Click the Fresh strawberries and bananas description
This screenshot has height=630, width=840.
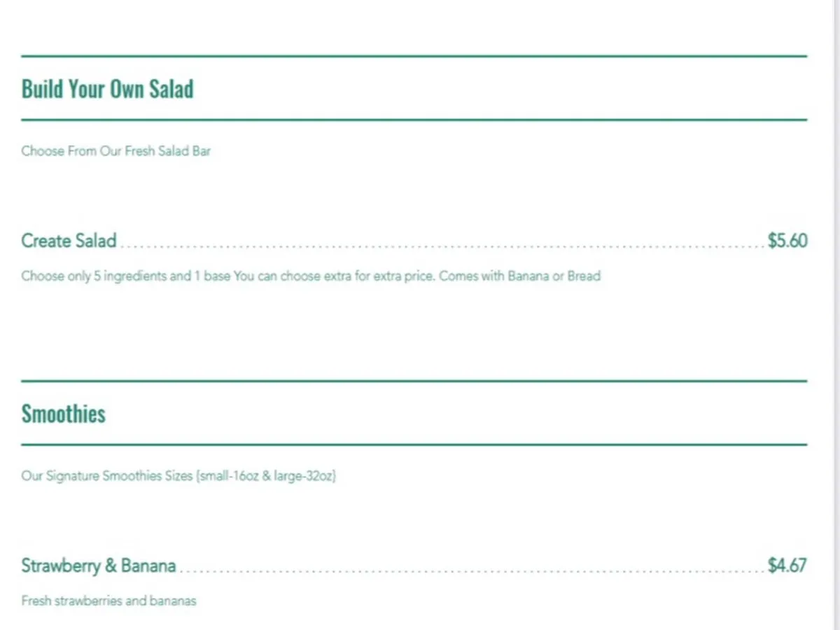108,601
